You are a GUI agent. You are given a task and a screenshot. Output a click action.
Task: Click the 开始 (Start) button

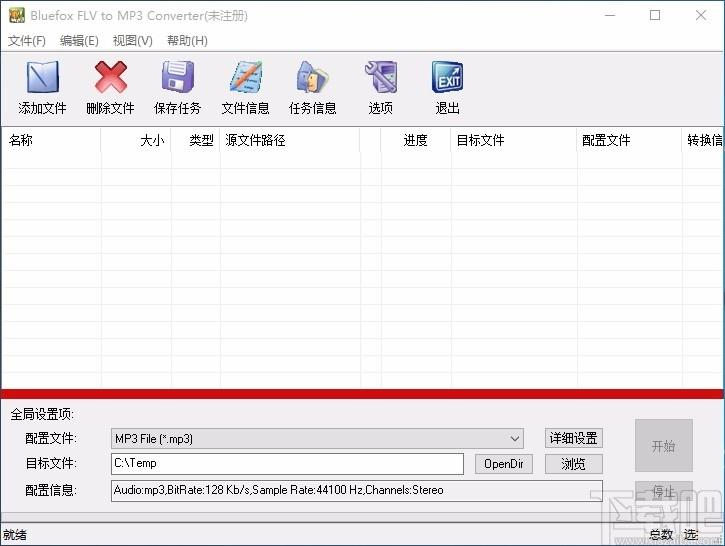[664, 446]
